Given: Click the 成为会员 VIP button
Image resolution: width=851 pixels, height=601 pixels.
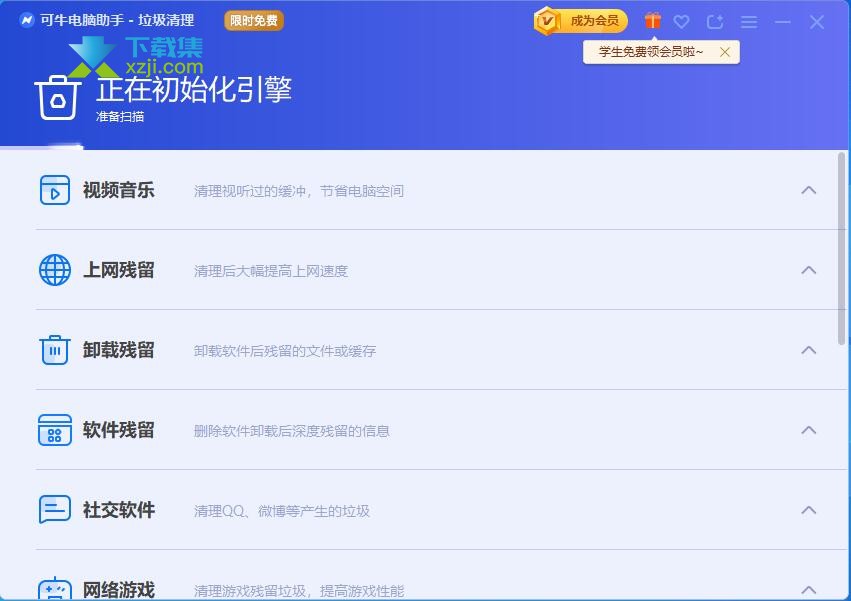Looking at the screenshot, I should [581, 21].
